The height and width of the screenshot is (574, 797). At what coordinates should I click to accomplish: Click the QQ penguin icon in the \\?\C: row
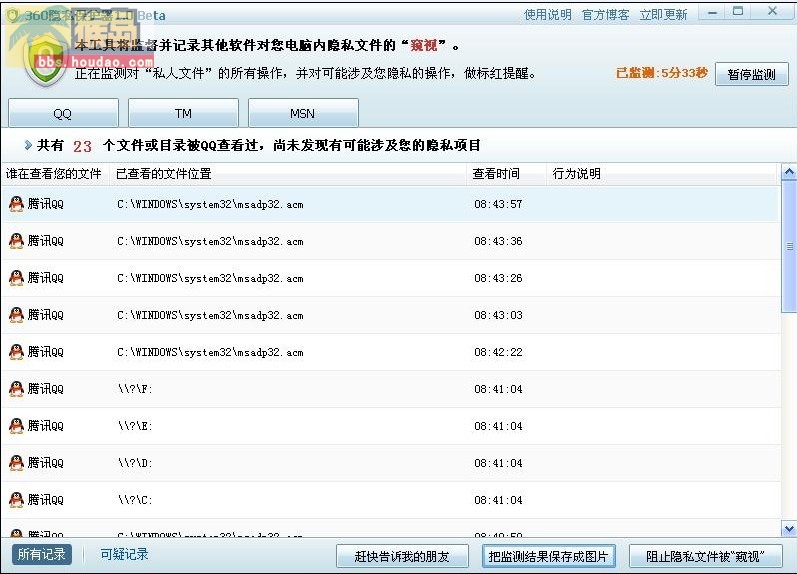click(x=16, y=500)
